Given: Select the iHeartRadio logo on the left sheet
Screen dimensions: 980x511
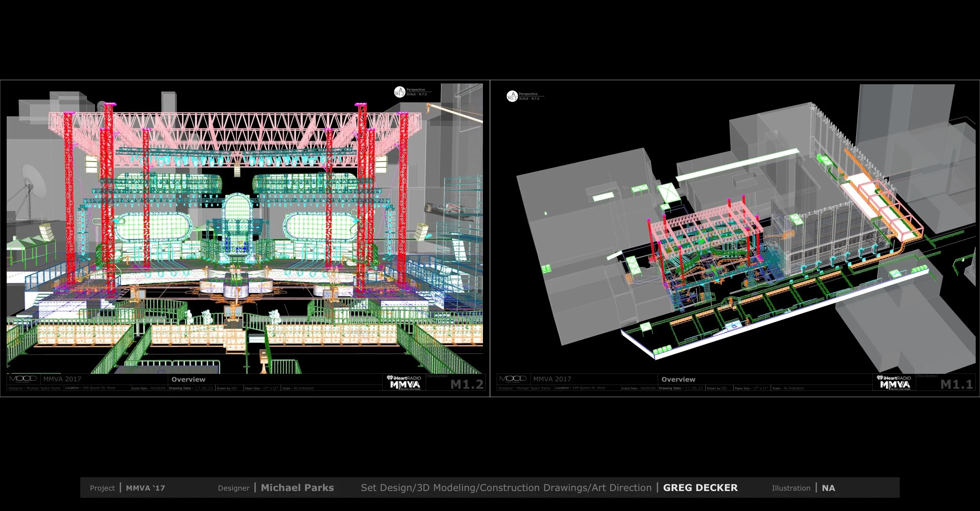Looking at the screenshot, I should [x=404, y=377].
